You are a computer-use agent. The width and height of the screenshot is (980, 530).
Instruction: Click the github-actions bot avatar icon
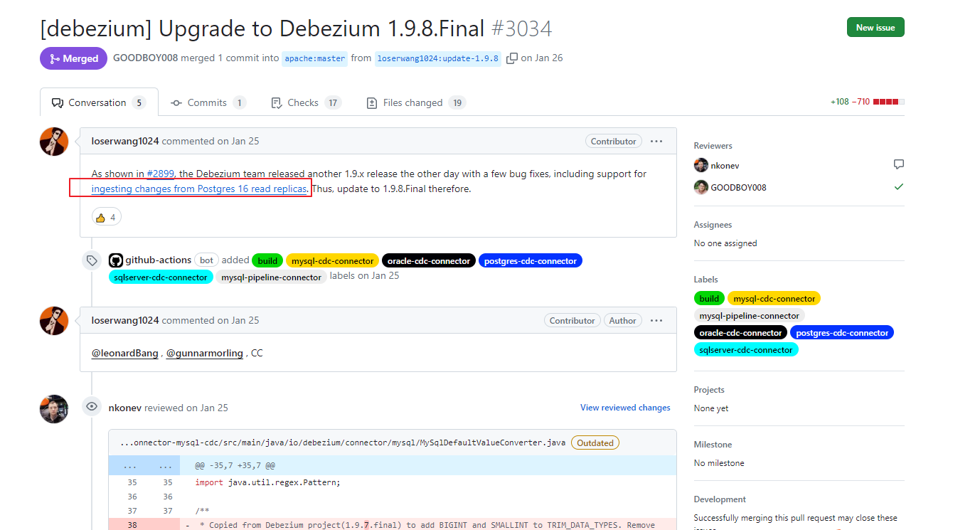[x=116, y=260]
